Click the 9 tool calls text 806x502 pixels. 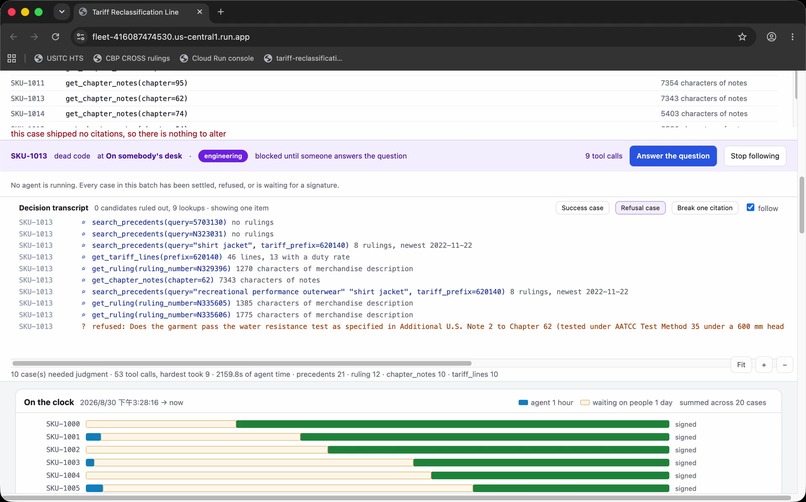(603, 156)
